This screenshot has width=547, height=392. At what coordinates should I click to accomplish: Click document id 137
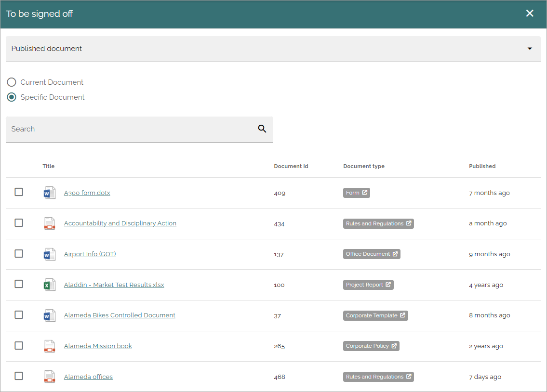[279, 254]
